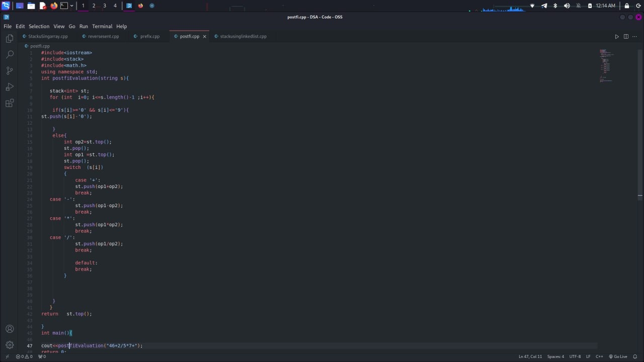Split the editor to the right
Image resolution: width=644 pixels, height=362 pixels.
(626, 36)
